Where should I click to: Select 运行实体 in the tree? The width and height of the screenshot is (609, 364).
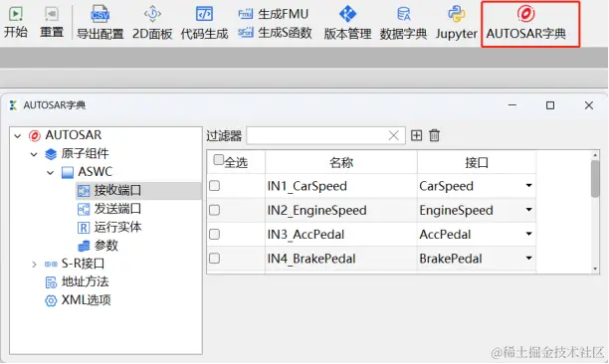117,227
